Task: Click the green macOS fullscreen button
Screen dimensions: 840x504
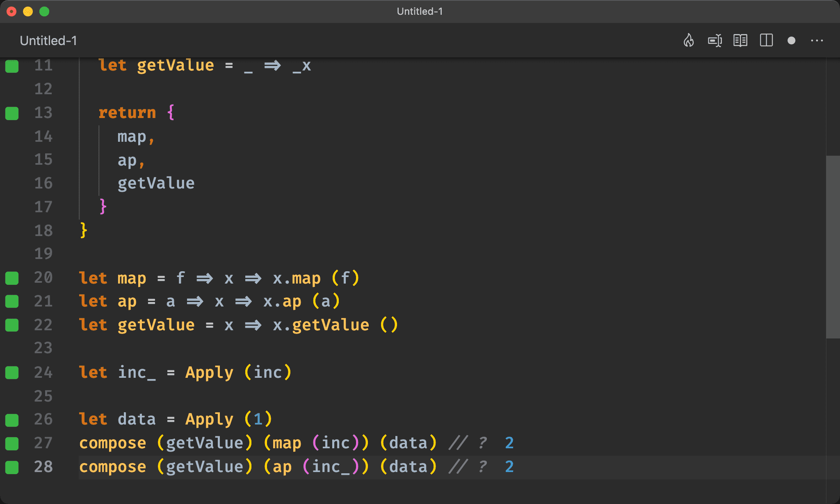Action: pos(44,11)
